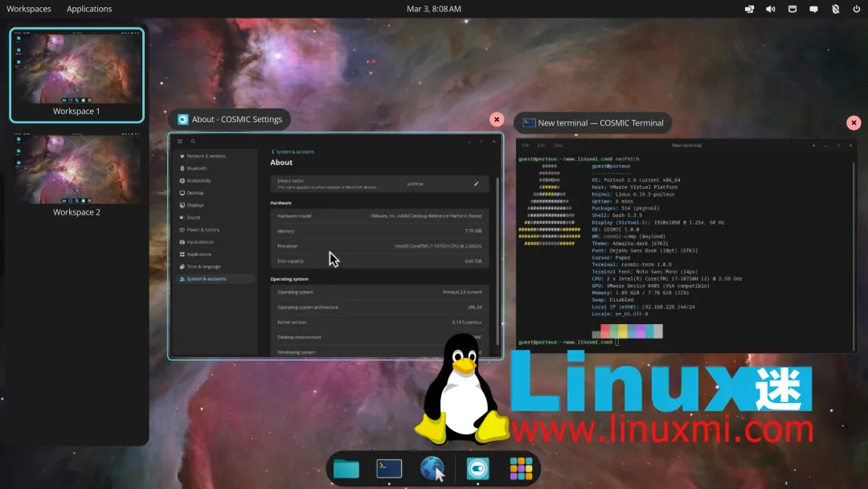Click the Memory row in About
This screenshot has width=868, height=489.
click(x=379, y=231)
